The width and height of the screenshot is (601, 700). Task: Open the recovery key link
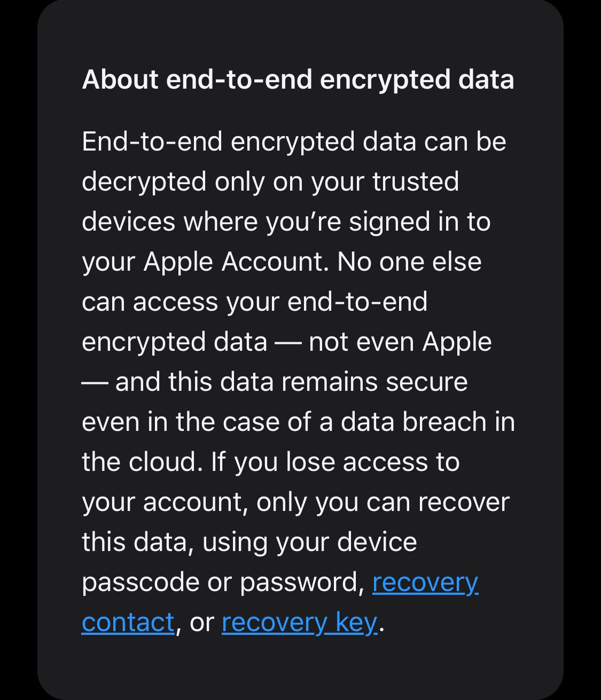[299, 622]
